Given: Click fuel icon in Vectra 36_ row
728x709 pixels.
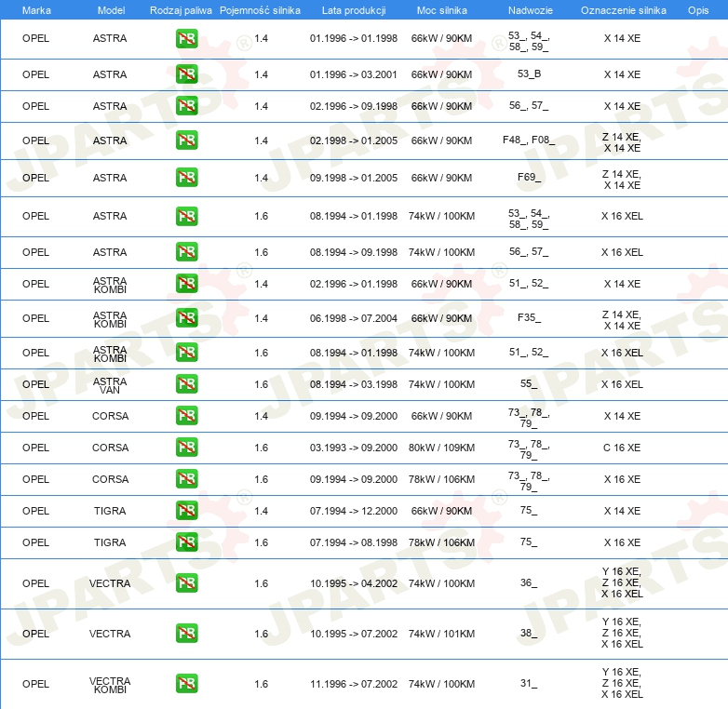Looking at the screenshot, I should coord(186,583).
